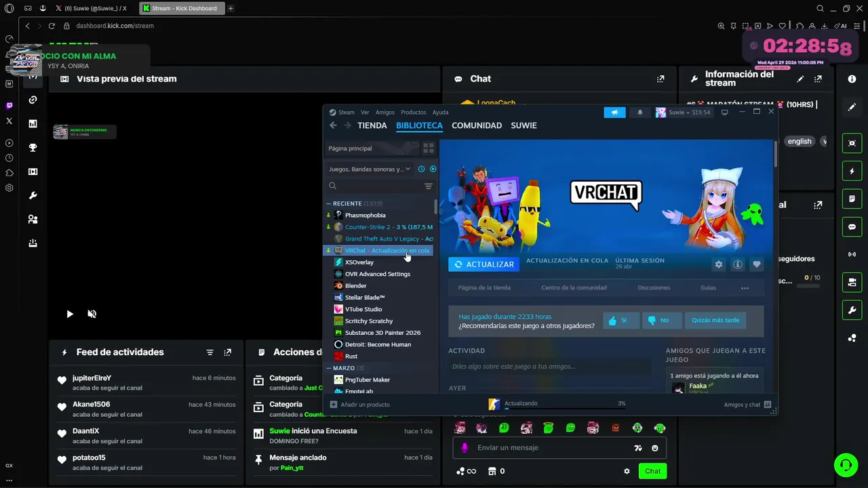Open Steam announcements megaphone button
The width and height of the screenshot is (868, 488).
(614, 113)
